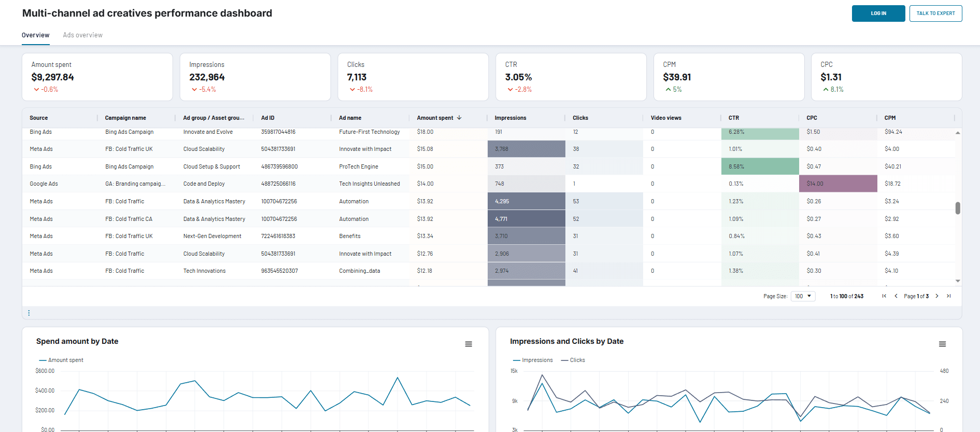Click the LOG IN button
Screen dimensions: 980x432
pos(878,13)
